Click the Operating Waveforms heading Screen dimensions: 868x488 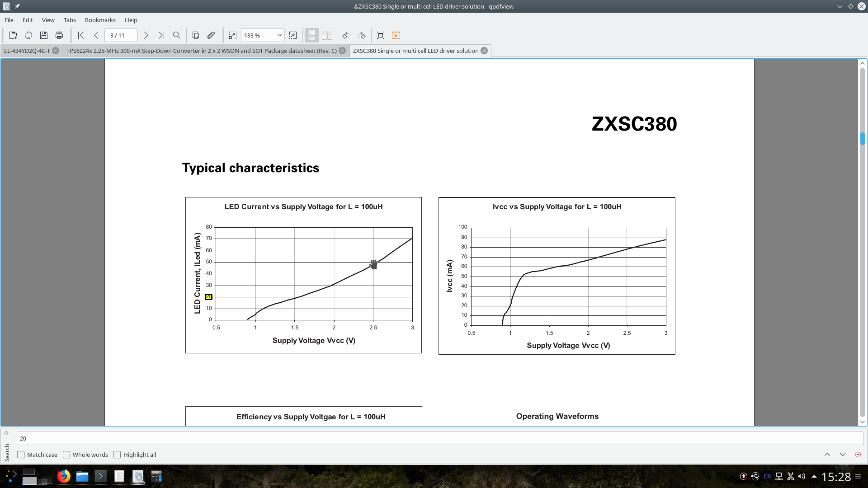click(x=557, y=416)
